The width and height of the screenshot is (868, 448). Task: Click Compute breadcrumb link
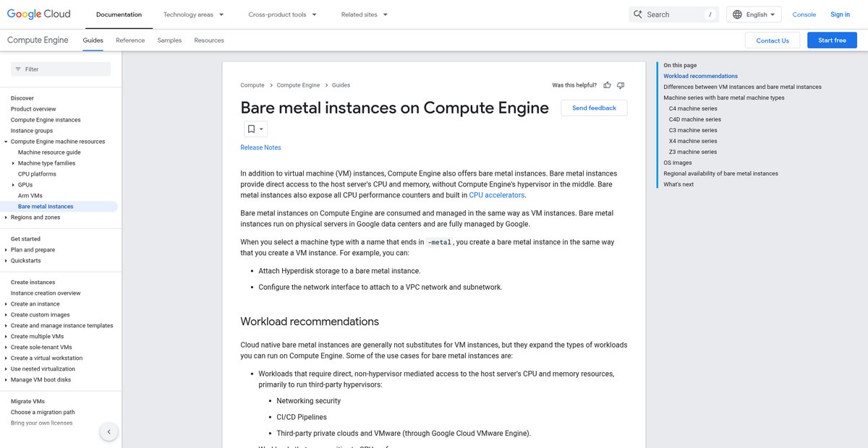(252, 85)
